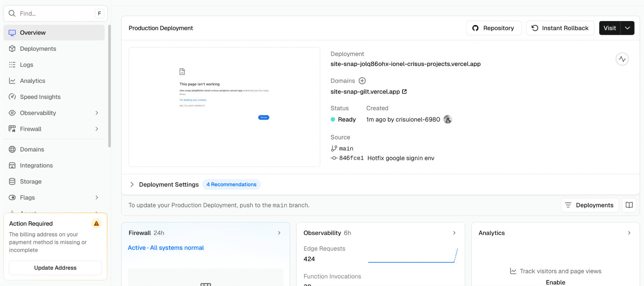Viewport: 644px width, 286px height.
Task: Click the Analytics chart icon in sidebar
Action: 12,81
